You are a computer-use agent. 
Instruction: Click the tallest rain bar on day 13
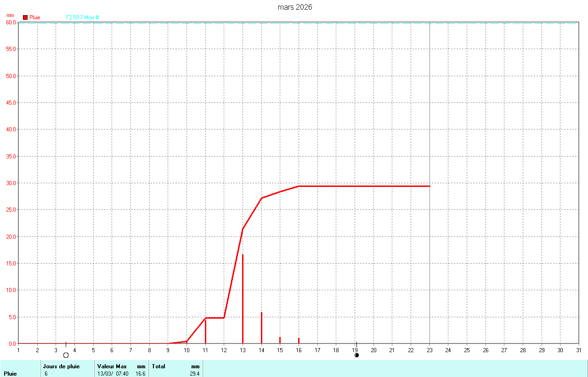click(x=243, y=298)
